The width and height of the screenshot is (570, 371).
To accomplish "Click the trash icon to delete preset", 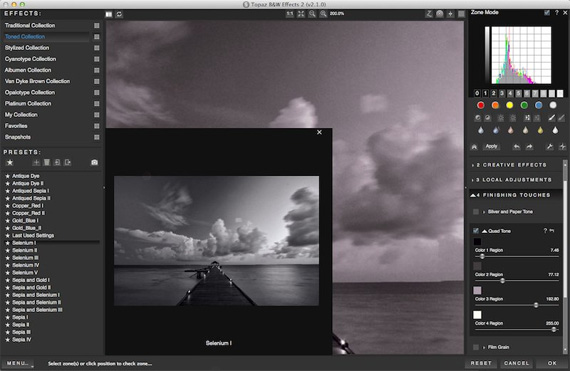I will [47, 162].
